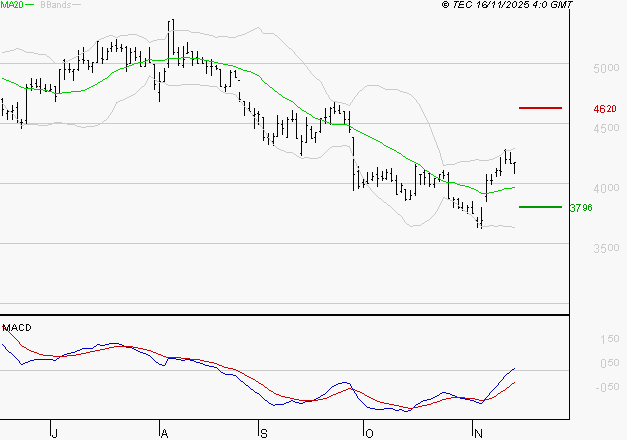Click the green 3796 support value
Viewport: 627px width, 440px height.
[x=581, y=208]
